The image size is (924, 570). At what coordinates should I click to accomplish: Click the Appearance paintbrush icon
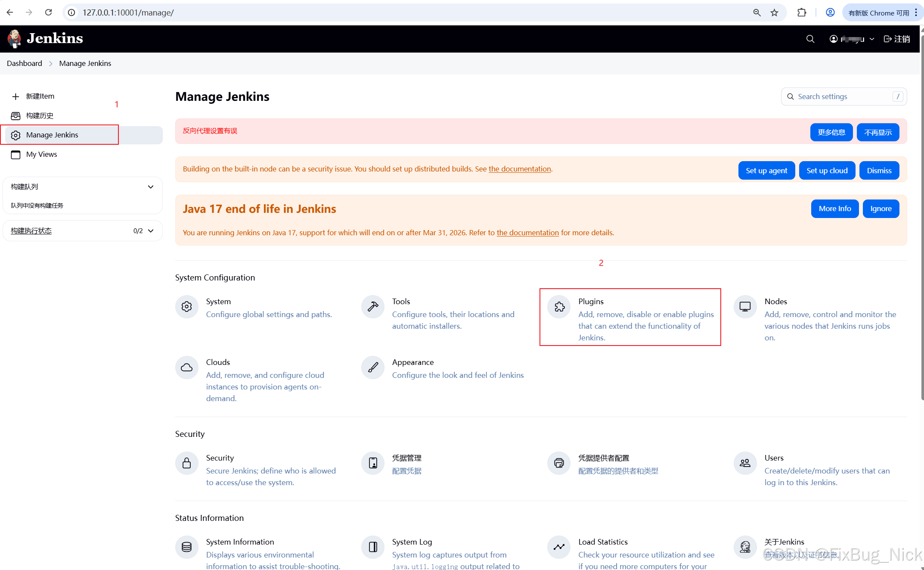pos(373,368)
